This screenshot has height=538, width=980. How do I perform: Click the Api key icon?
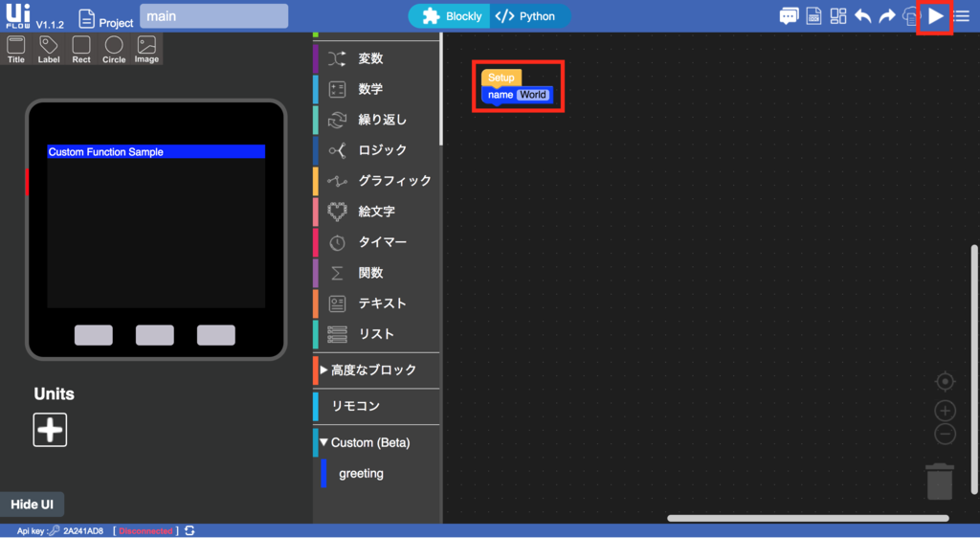coord(55,531)
